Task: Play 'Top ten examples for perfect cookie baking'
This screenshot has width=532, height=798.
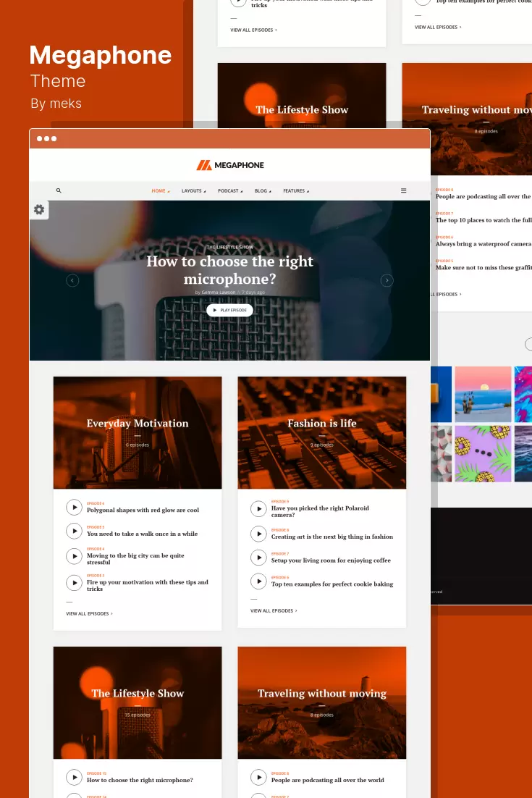Action: click(259, 581)
